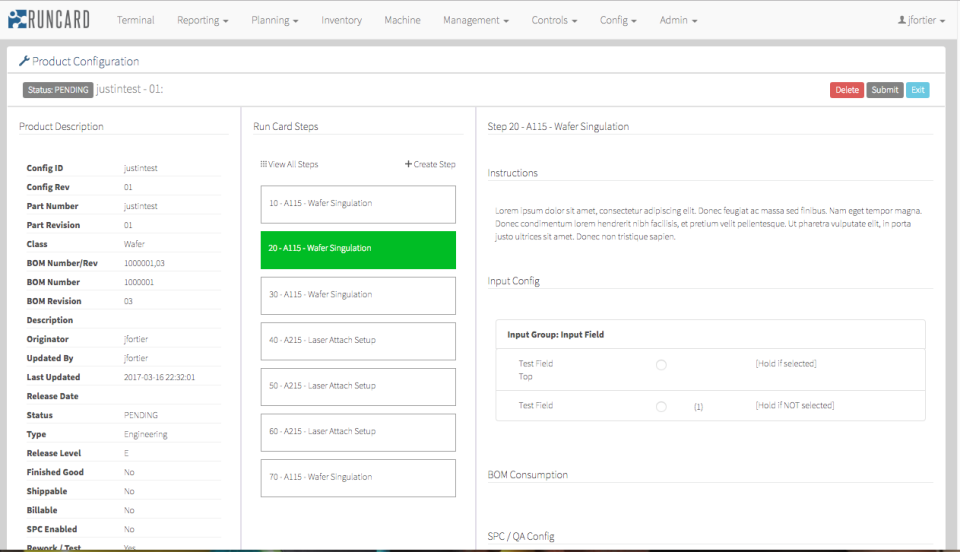Select step 30 - A115 - Wafer Singulation
The image size is (960, 552).
tap(358, 296)
